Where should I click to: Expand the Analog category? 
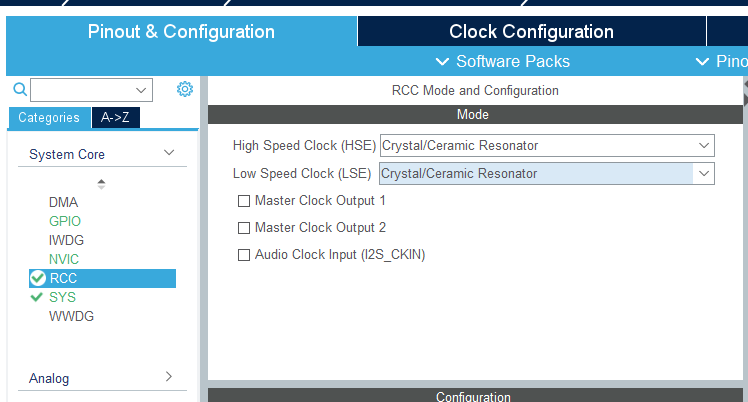tap(169, 377)
